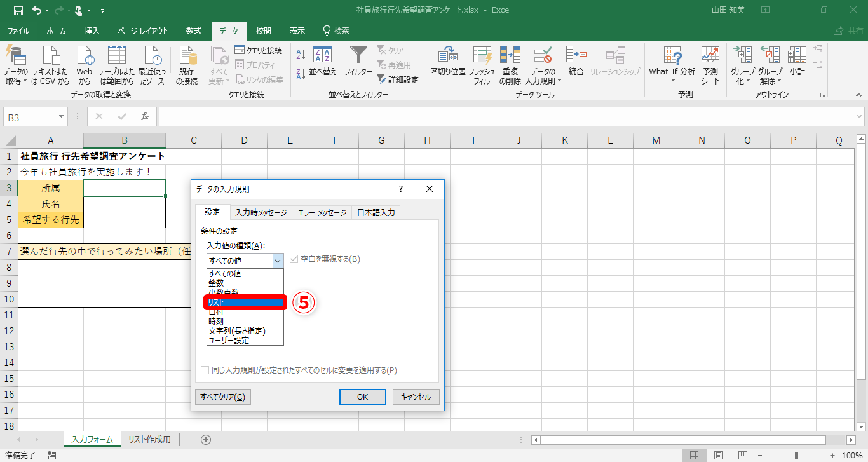The height and width of the screenshot is (462, 868).
Task: Open What-If Analysis (What-If 分析)
Action: click(672, 65)
